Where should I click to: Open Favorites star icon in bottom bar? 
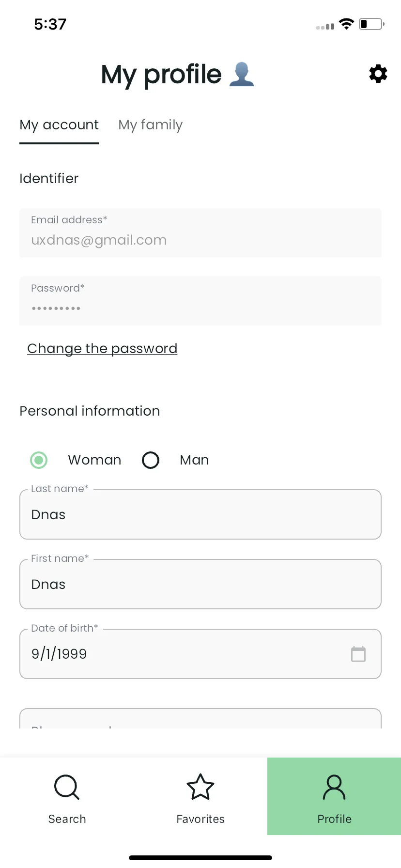[200, 787]
